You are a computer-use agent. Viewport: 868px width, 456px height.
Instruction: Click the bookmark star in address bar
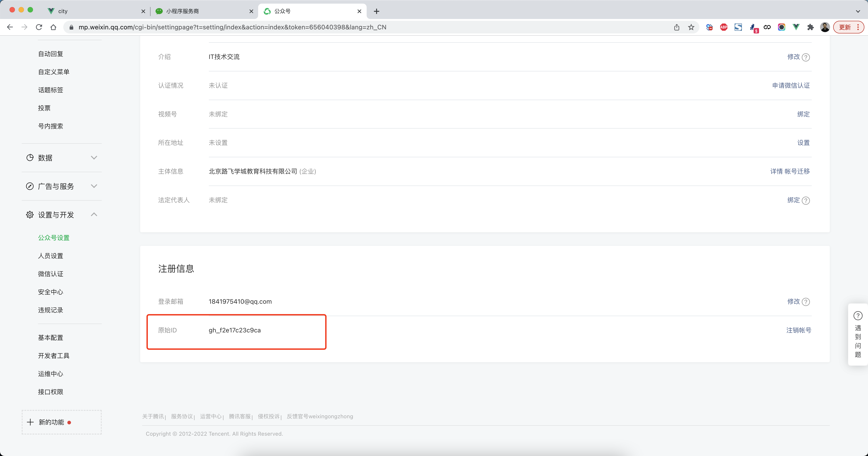[691, 27]
